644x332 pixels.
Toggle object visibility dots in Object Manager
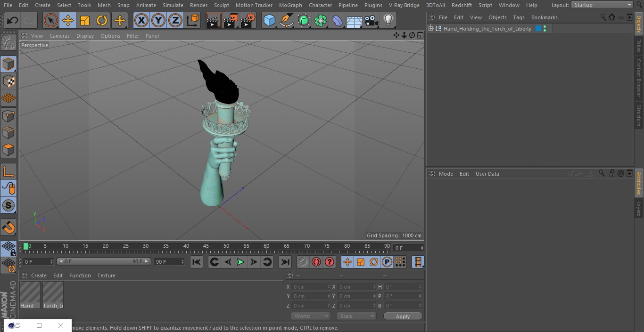tap(545, 29)
